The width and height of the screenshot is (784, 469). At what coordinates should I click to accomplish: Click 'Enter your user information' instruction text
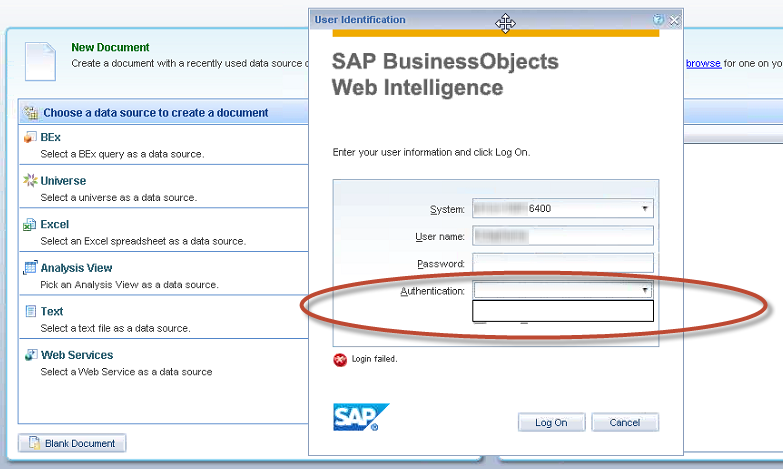431,152
